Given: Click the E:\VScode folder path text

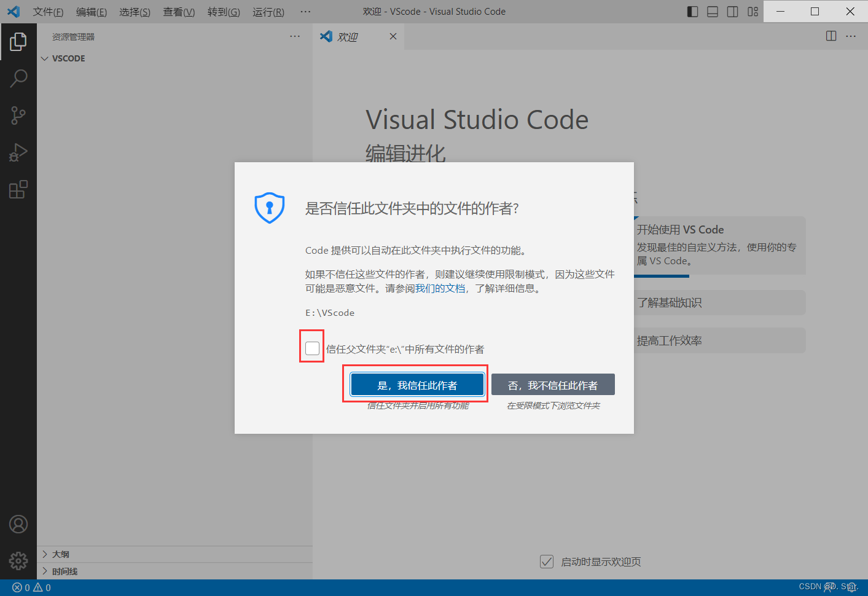Looking at the screenshot, I should tap(330, 313).
